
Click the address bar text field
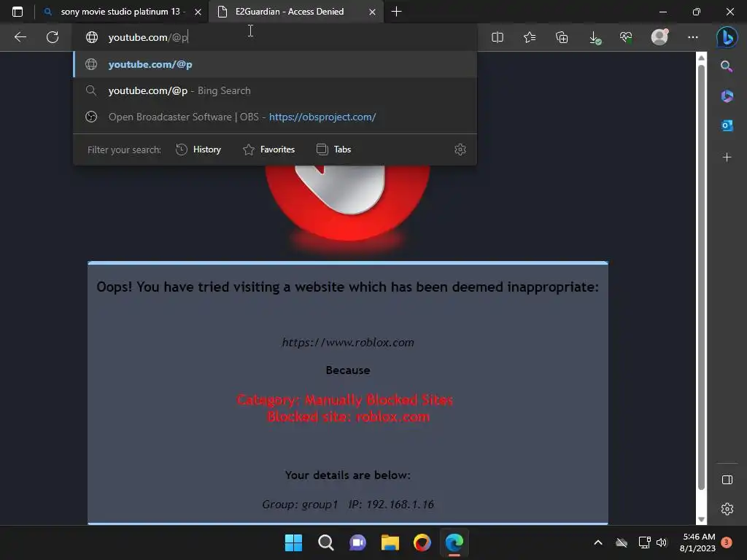(x=275, y=37)
